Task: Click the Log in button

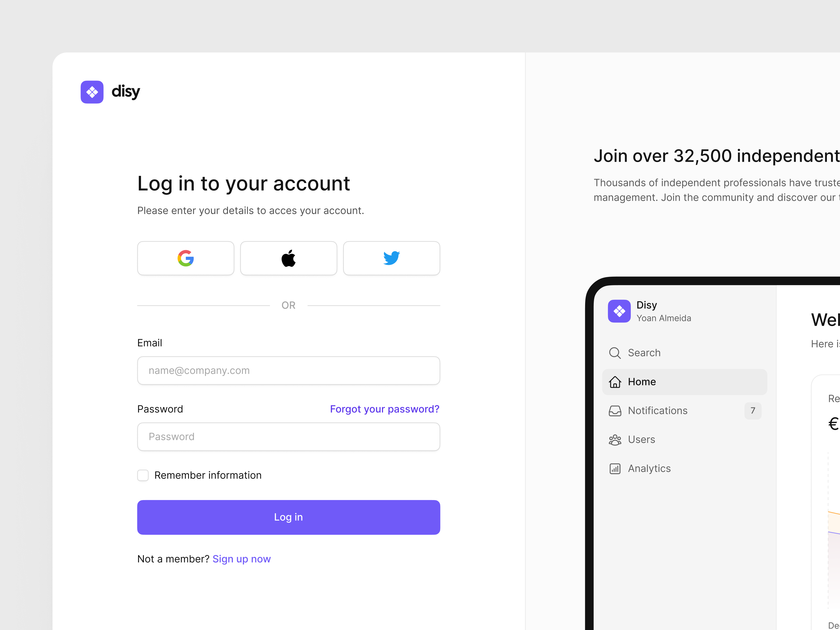Action: pyautogui.click(x=288, y=517)
